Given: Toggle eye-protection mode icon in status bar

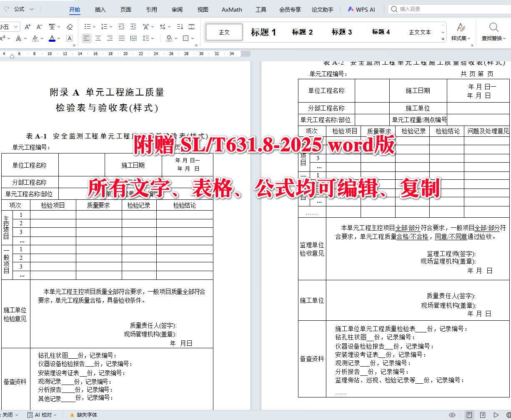Looking at the screenshot, I should (x=452, y=415).
